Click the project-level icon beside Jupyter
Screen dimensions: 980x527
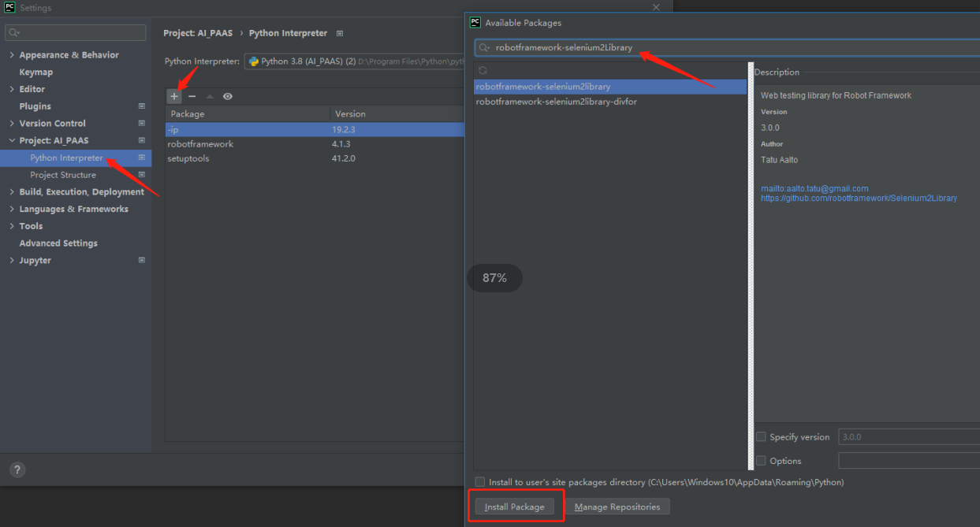coord(142,260)
